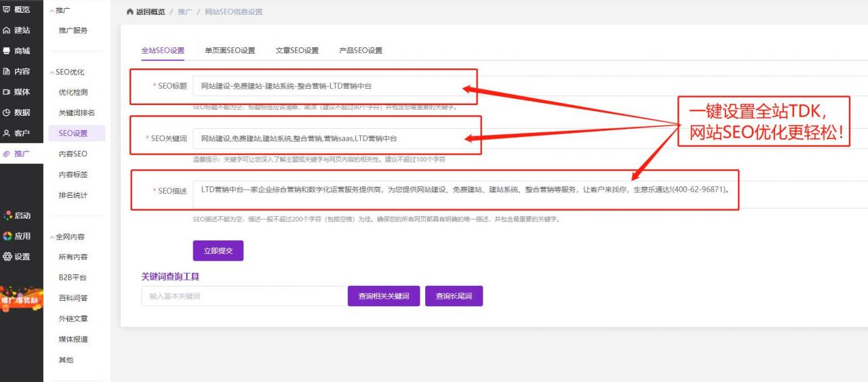Switch to 文章SEO设置 tab
The height and width of the screenshot is (382, 868).
297,50
